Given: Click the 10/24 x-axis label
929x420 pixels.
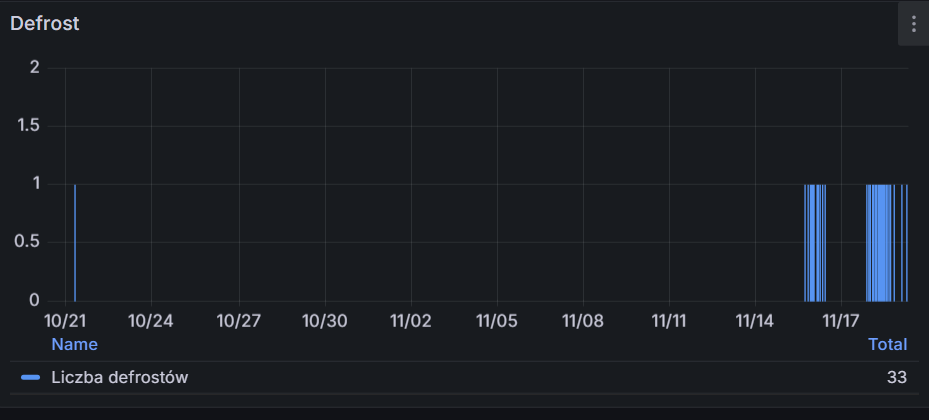Looking at the screenshot, I should point(151,321).
